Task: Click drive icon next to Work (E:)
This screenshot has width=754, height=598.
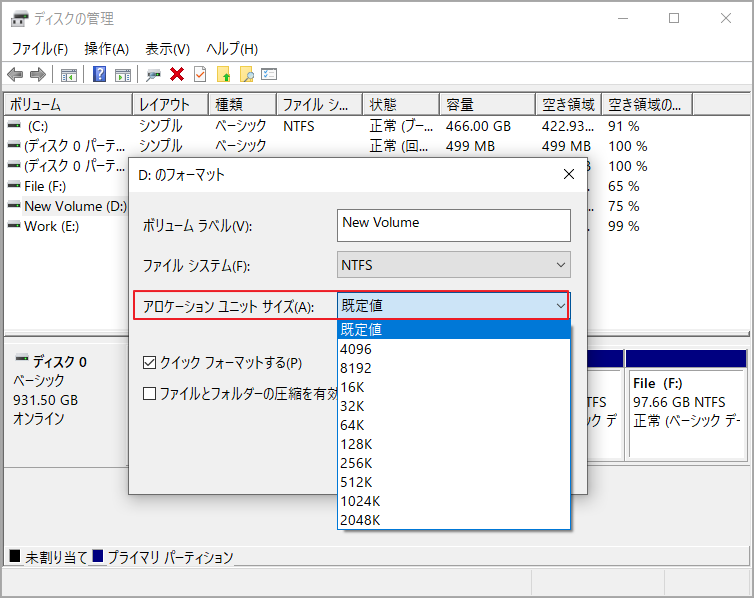Action: click(x=14, y=225)
